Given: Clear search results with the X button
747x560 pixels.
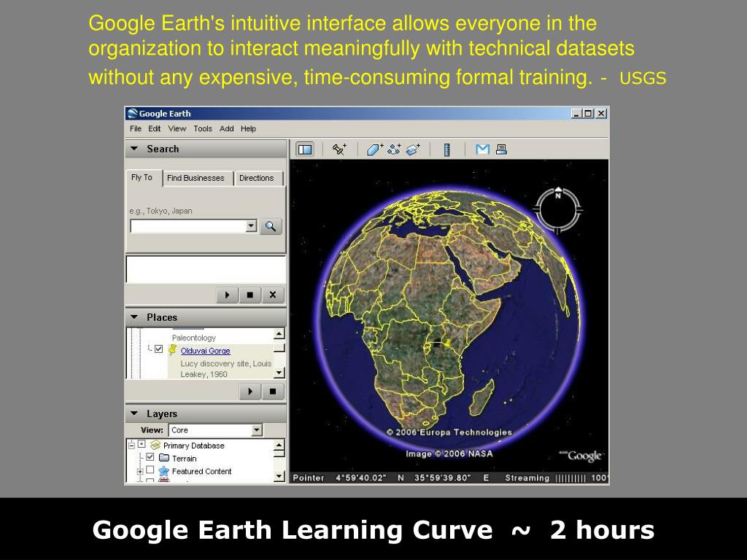Looking at the screenshot, I should (273, 295).
